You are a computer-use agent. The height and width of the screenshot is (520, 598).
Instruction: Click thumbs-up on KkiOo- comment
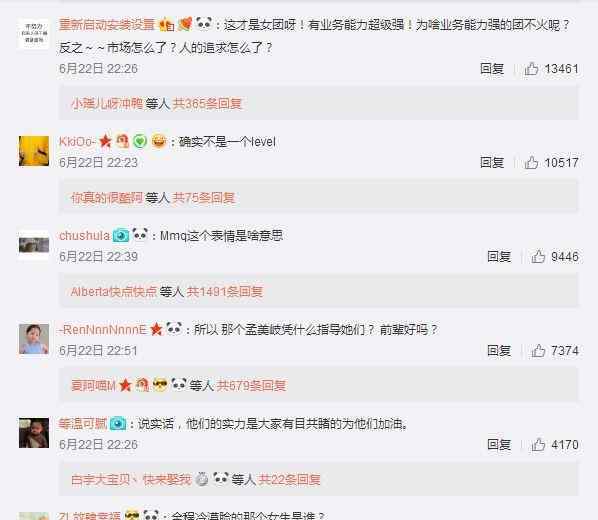click(531, 163)
